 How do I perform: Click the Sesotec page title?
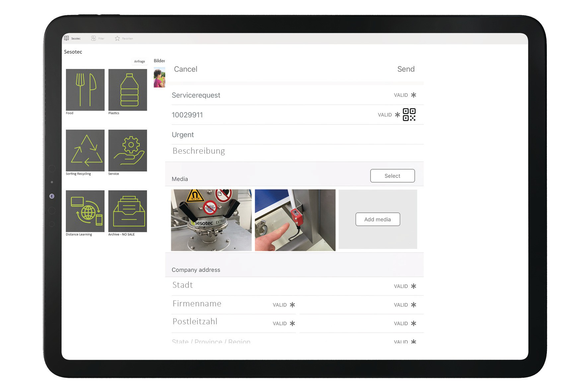[73, 52]
